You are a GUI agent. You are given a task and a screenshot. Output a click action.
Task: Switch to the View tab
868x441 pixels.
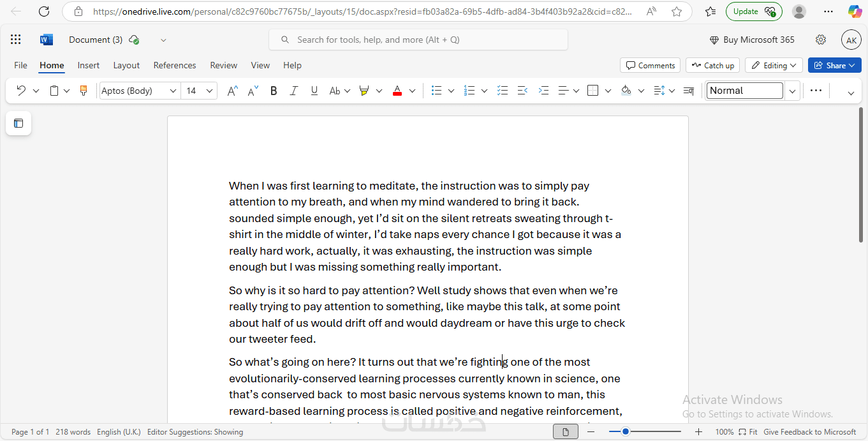point(260,65)
